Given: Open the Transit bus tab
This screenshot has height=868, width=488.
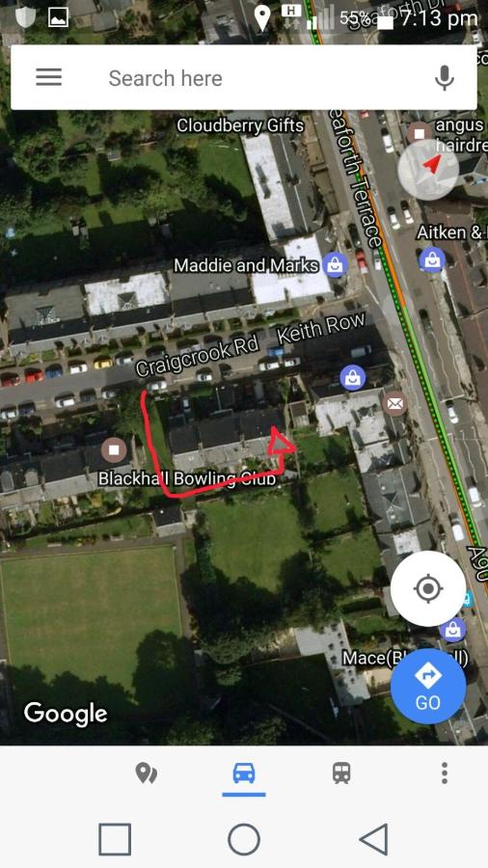Looking at the screenshot, I should 341,773.
